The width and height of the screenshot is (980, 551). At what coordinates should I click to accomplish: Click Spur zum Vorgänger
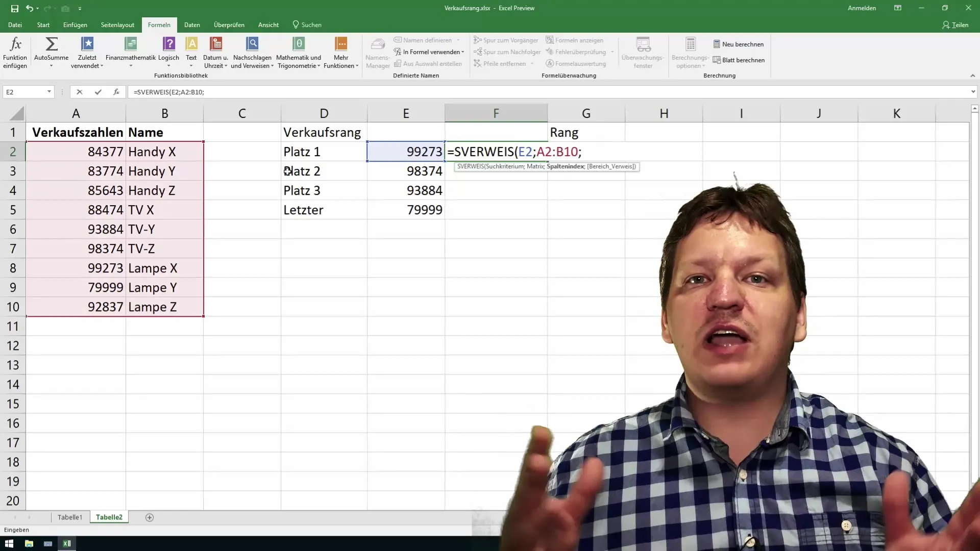pyautogui.click(x=506, y=40)
